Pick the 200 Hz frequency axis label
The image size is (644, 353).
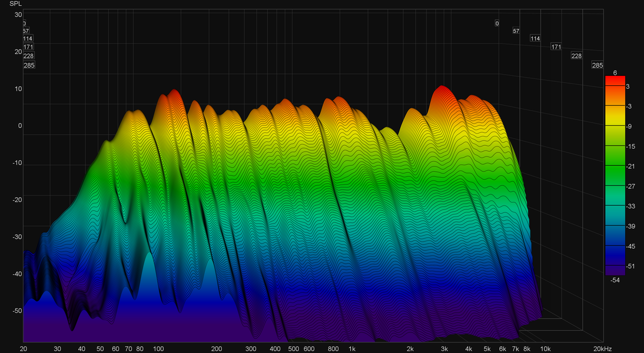click(x=217, y=349)
